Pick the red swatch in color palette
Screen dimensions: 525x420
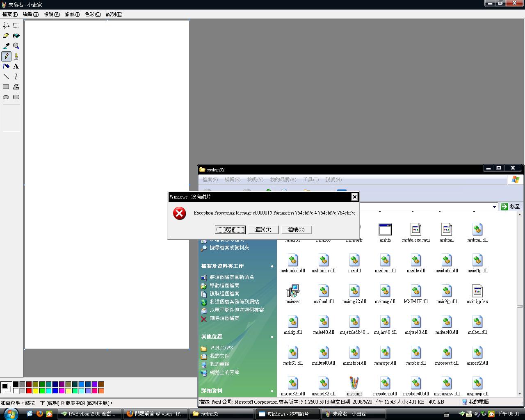click(29, 390)
